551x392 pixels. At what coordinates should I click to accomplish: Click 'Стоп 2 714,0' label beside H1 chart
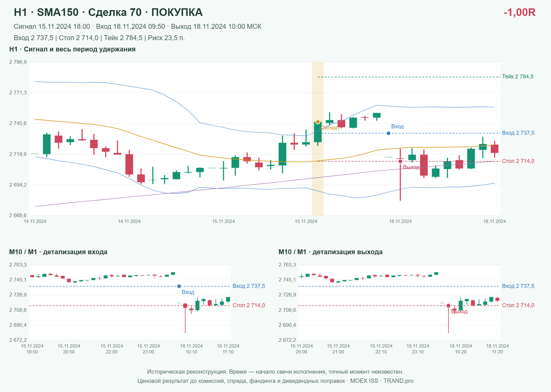(x=518, y=161)
